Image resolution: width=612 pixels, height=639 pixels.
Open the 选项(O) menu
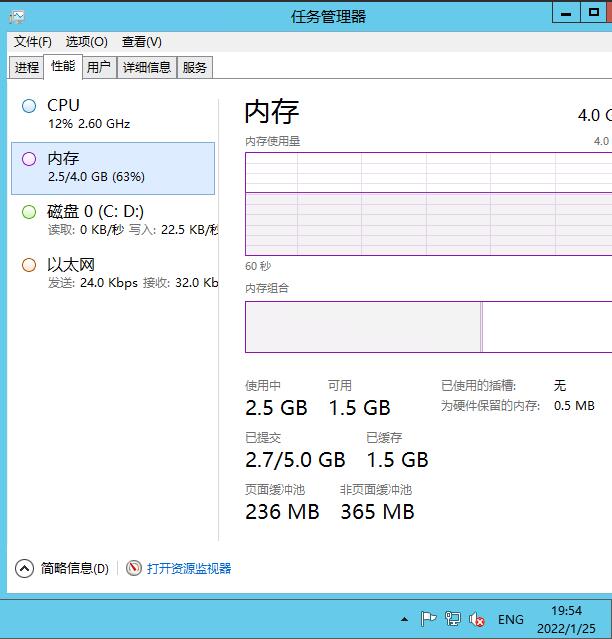coord(86,42)
